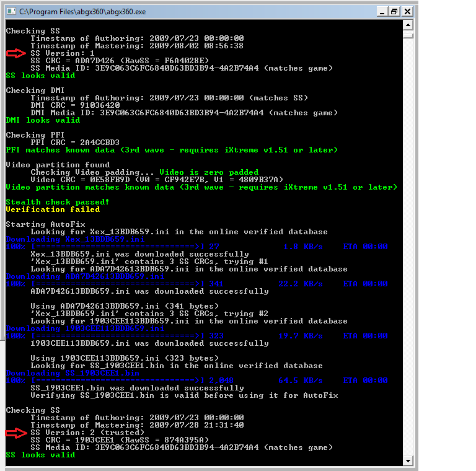
Task: Click the scrollbar up arrow
Action: coord(408,25)
